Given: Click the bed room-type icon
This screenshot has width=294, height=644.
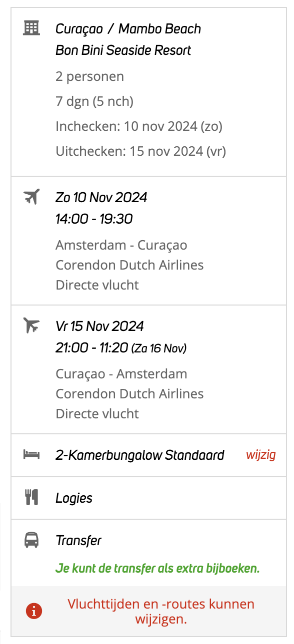Looking at the screenshot, I should [31, 455].
